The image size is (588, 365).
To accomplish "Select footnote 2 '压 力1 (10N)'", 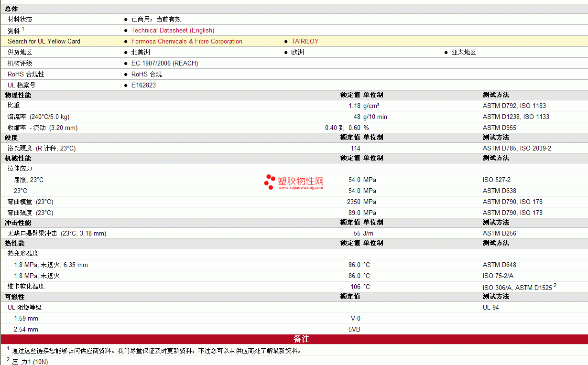I will pos(30,362).
